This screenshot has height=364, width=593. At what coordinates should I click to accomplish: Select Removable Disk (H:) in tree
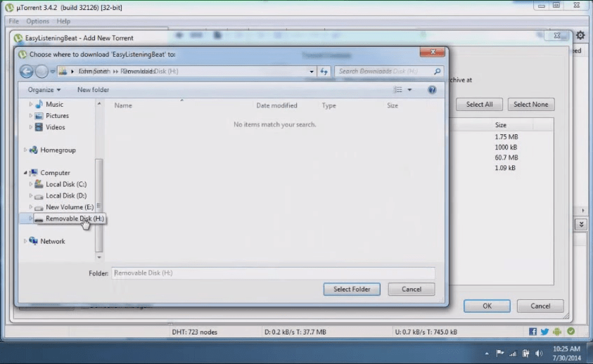75,219
